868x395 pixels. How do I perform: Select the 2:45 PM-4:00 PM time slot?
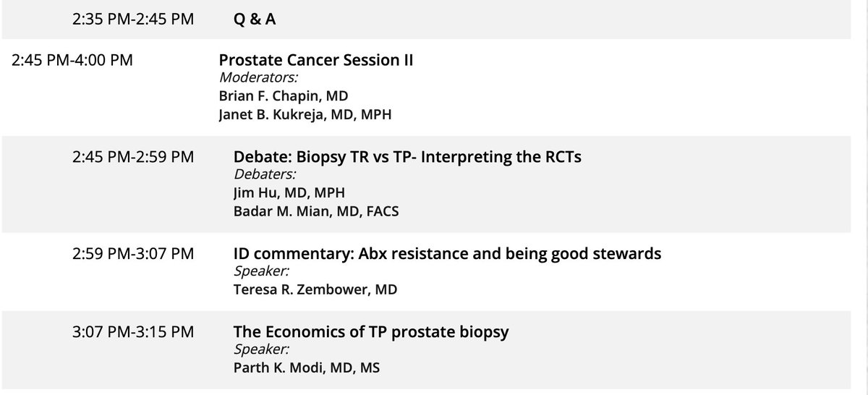[x=72, y=60]
